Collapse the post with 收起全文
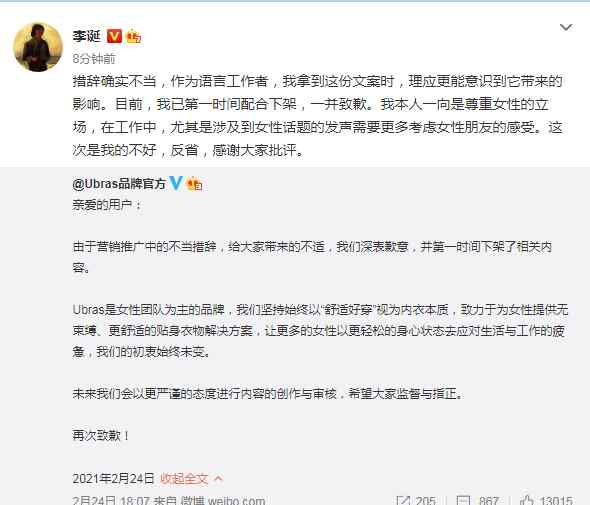 (x=184, y=479)
